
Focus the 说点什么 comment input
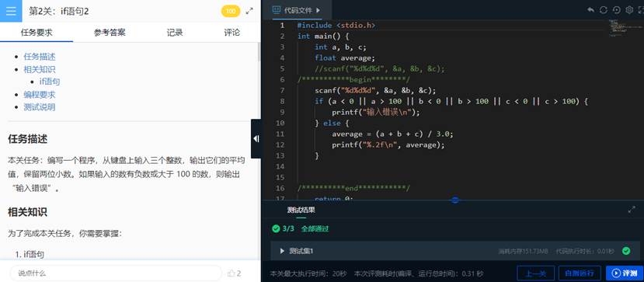(x=116, y=273)
